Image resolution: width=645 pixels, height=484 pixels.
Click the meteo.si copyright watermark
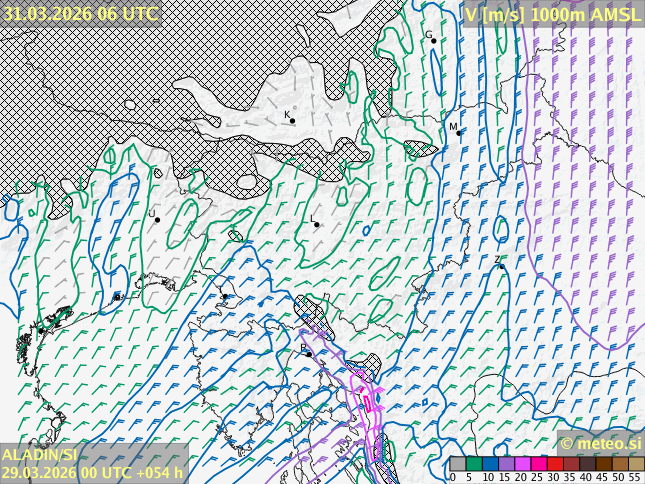(x=600, y=443)
